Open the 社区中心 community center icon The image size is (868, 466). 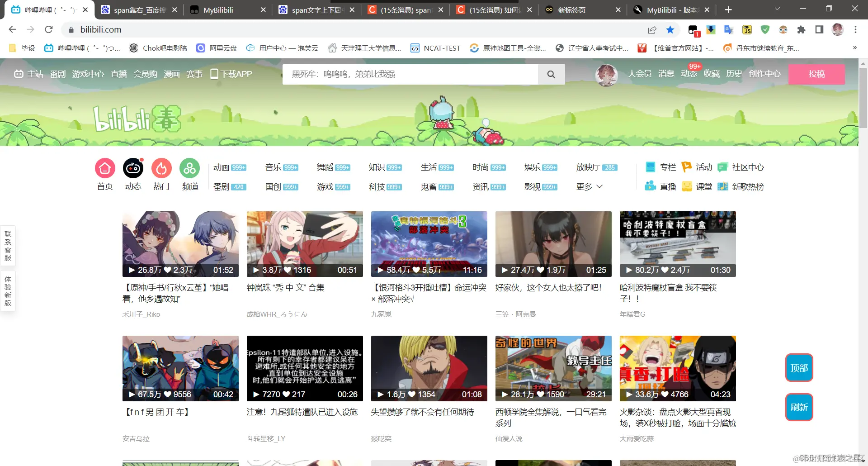tap(723, 167)
